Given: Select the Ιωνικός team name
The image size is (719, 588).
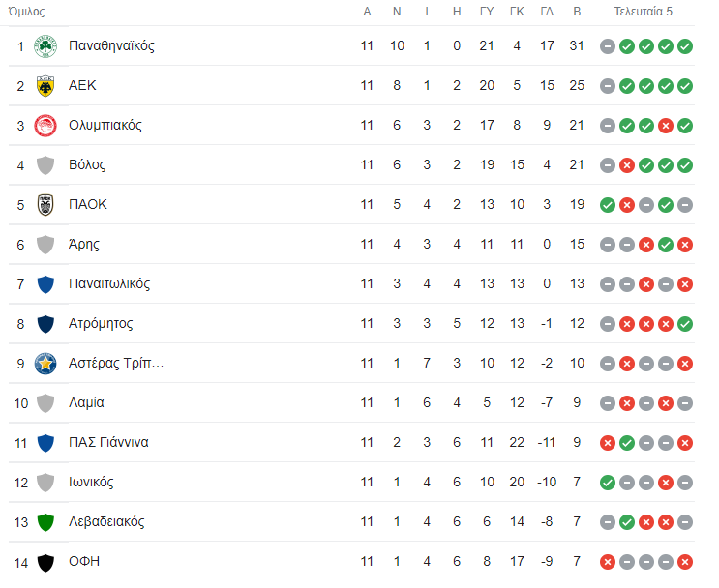Looking at the screenshot, I should point(91,483).
